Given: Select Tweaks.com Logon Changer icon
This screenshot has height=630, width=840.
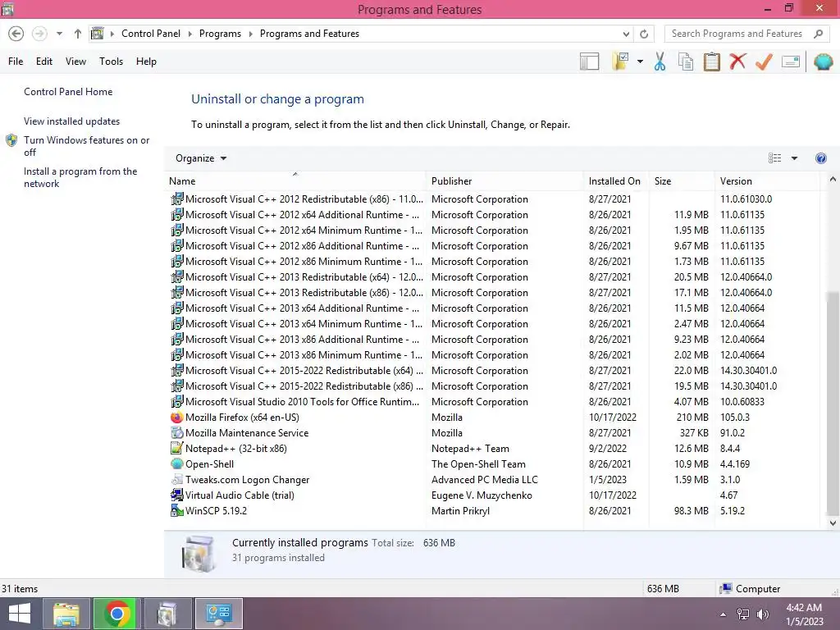Looking at the screenshot, I should click(177, 479).
